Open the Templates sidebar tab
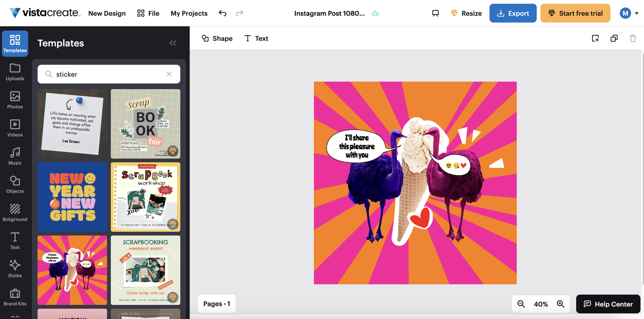The width and height of the screenshot is (644, 319). (15, 43)
